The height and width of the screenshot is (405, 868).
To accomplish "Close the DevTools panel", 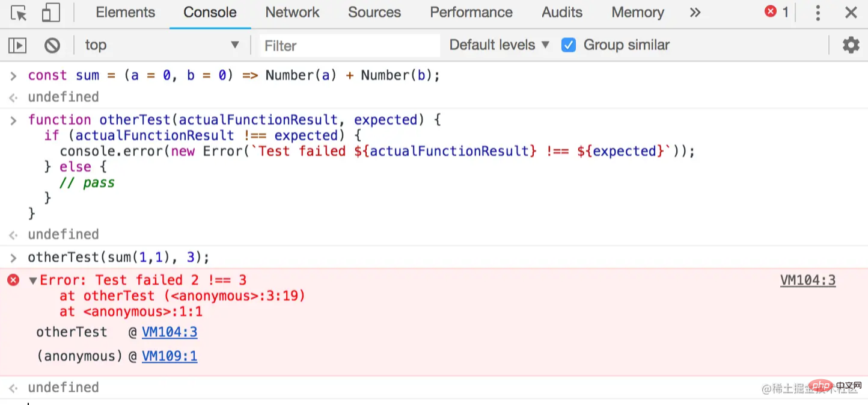I will 851,13.
